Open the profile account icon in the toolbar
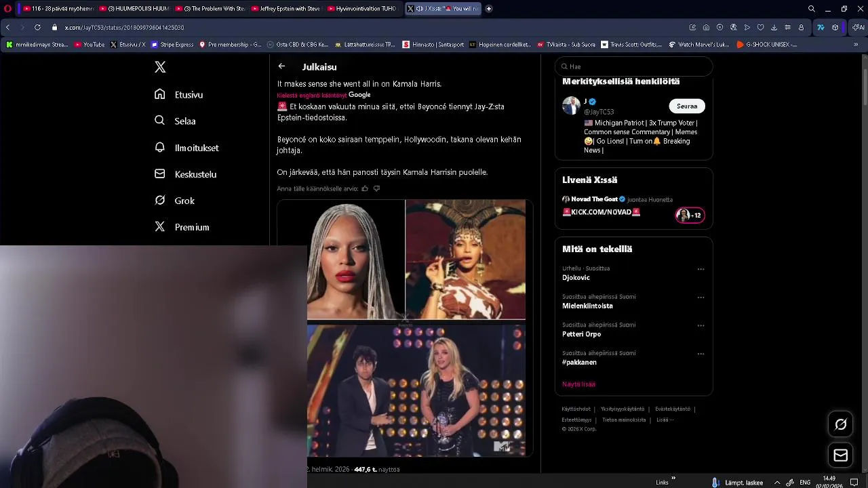Viewport: 868px width, 488px height. (x=801, y=27)
